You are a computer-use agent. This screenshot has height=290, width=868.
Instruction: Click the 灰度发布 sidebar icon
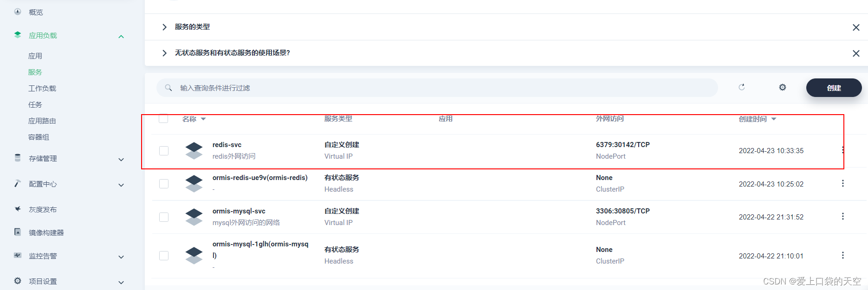18,209
